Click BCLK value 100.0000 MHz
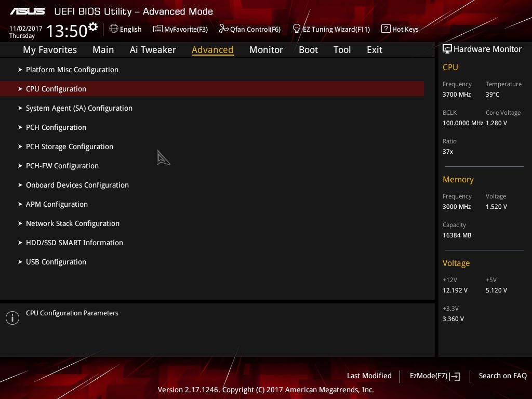Image resolution: width=532 pixels, height=399 pixels. [x=463, y=123]
